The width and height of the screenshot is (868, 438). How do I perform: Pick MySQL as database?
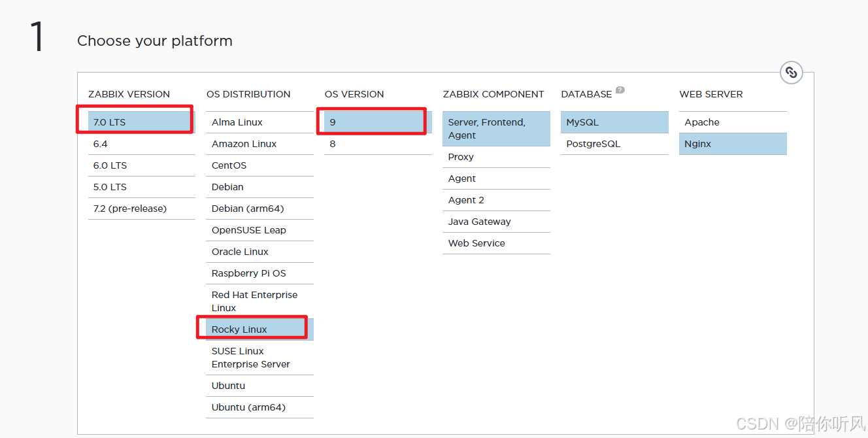pos(615,122)
